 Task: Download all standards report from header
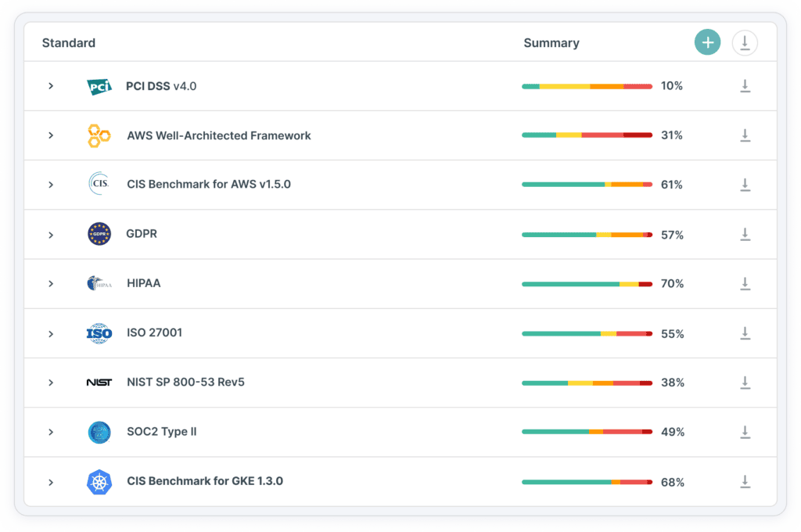745,43
